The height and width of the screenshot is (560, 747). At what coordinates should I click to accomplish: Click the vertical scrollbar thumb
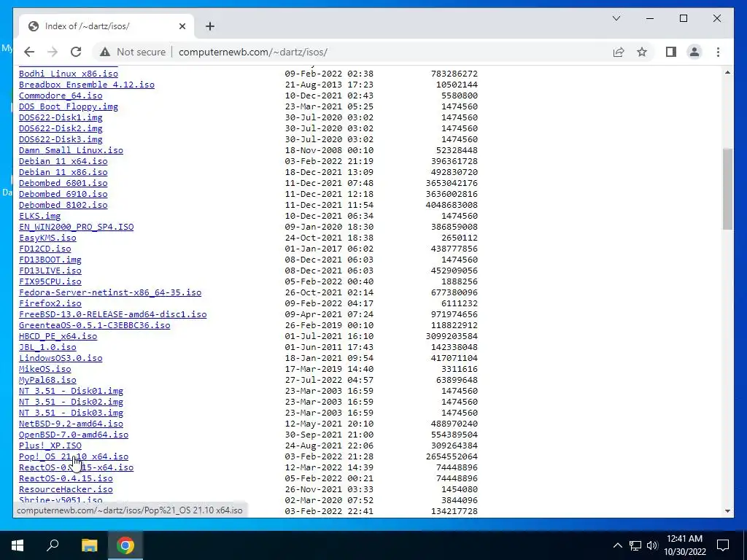(727, 189)
